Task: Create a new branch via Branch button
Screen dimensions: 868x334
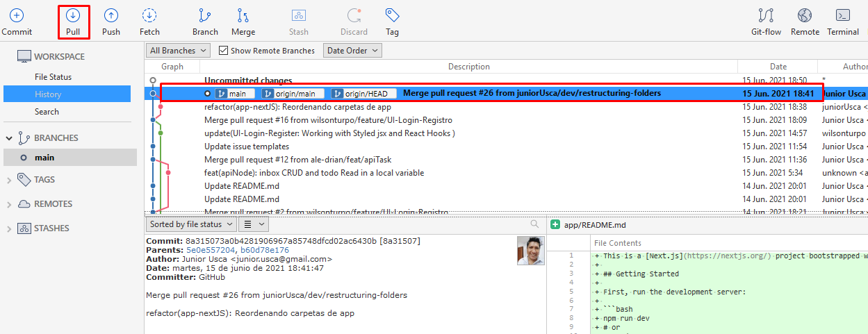Action: [205, 22]
